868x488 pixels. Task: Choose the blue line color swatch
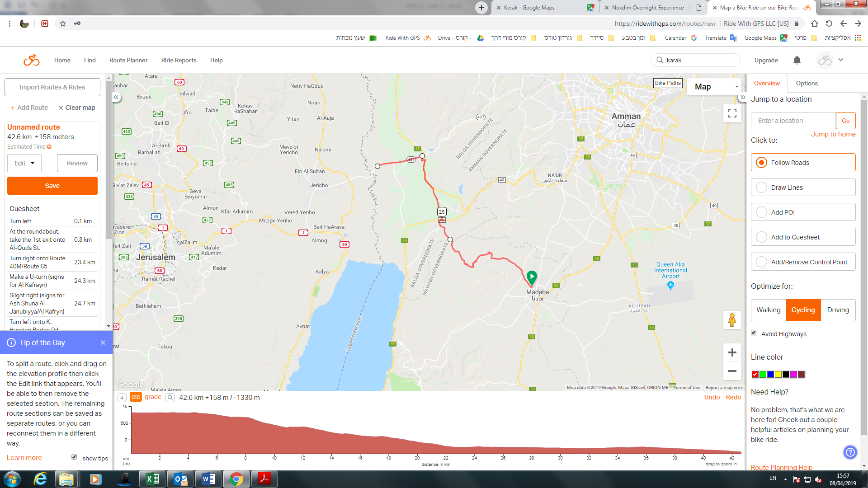[x=770, y=374]
